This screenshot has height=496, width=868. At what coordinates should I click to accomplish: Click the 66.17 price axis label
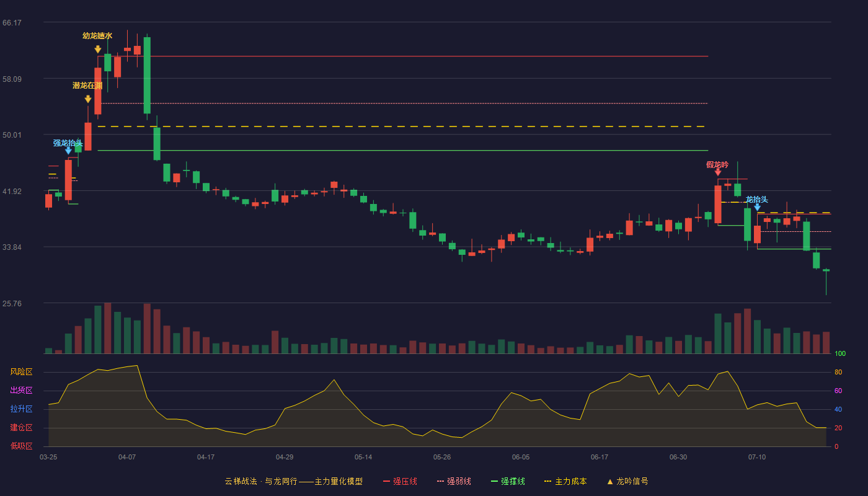click(12, 23)
